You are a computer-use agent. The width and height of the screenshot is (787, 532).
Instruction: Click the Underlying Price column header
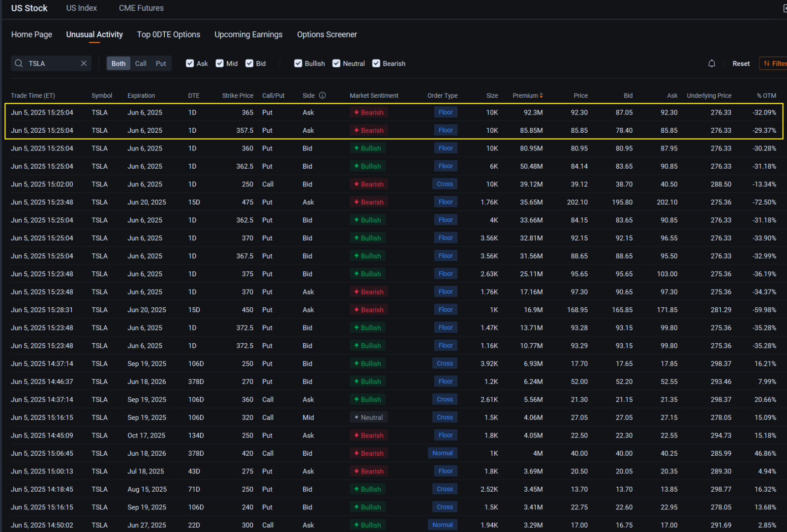pos(709,95)
